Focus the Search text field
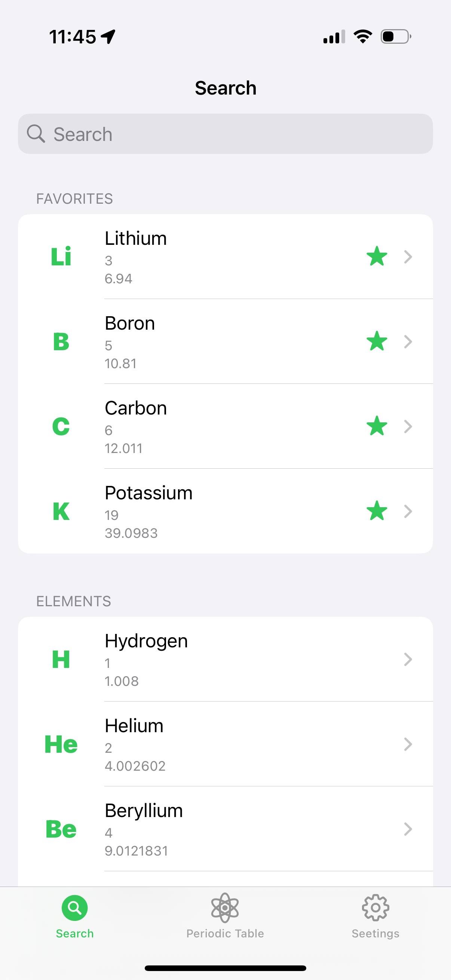This screenshot has width=451, height=980. 225,134
